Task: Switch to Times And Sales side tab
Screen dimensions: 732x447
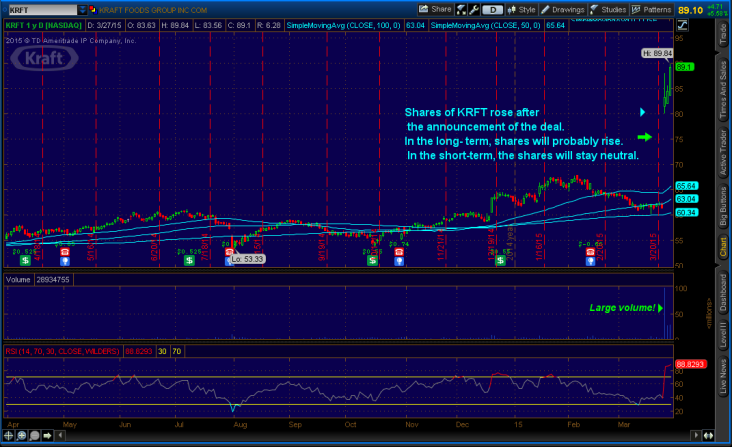Action: tap(723, 89)
